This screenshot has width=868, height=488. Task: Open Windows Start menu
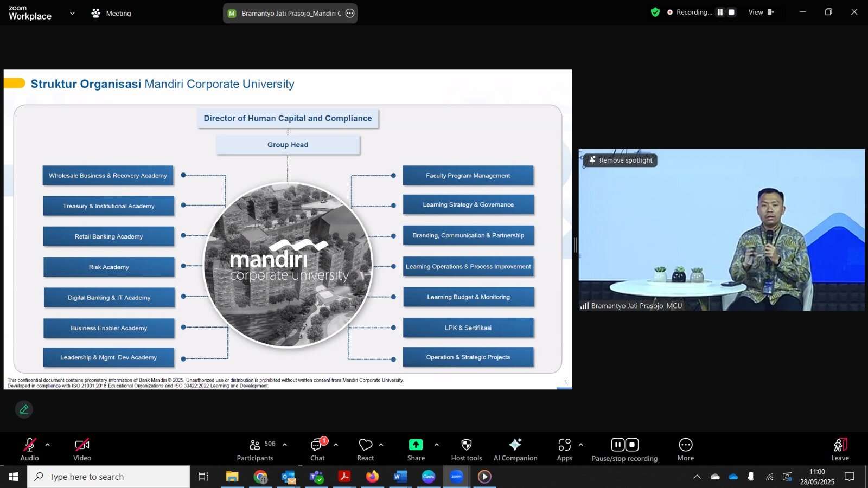point(14,477)
